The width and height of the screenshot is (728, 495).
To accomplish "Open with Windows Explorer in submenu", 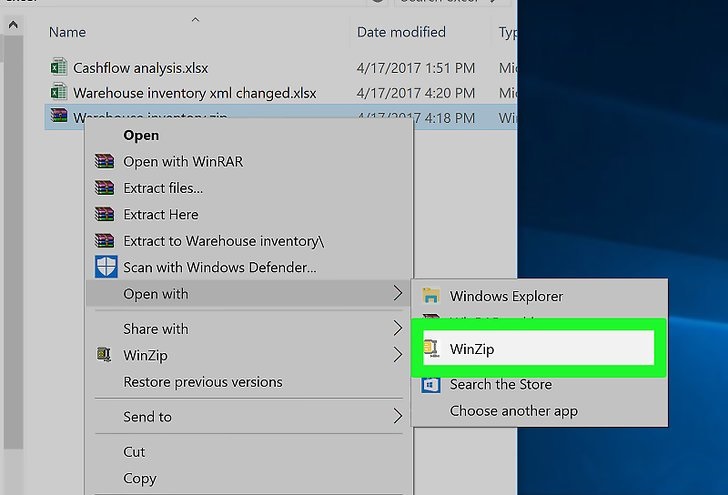I will 539,296.
